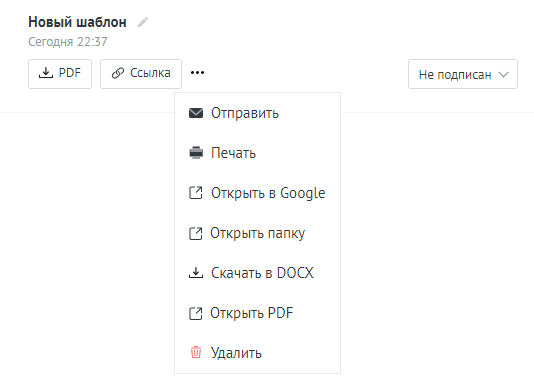Click the external-link icon beside Открыть в Google
The height and width of the screenshot is (390, 534).
pos(195,193)
